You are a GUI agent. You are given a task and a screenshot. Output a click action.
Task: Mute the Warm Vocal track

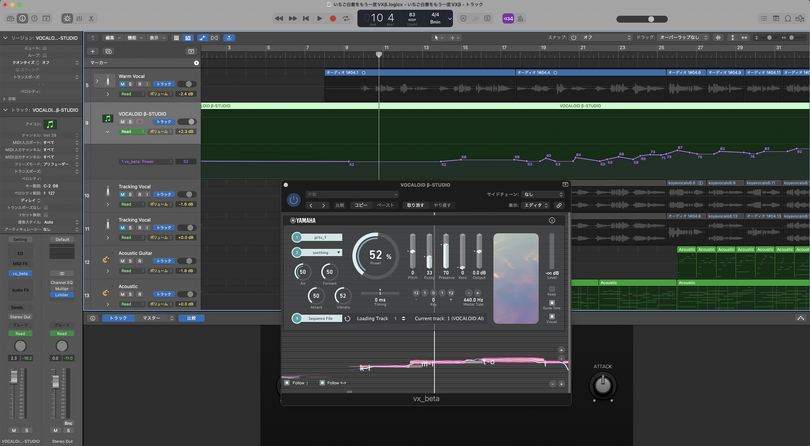[122, 84]
